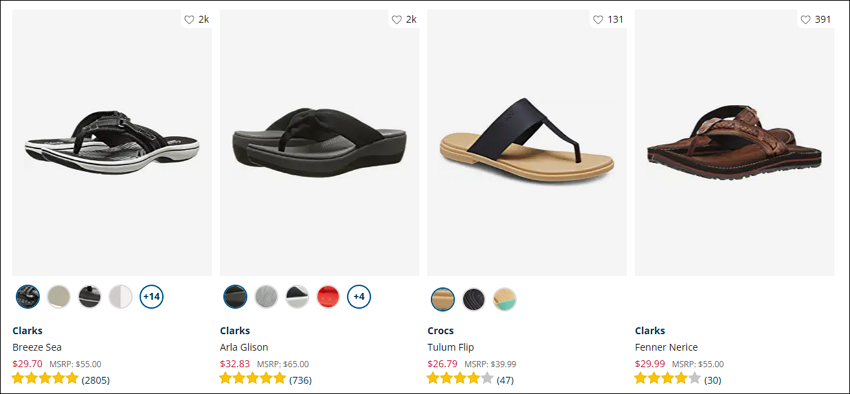Expand +14 more colors for Breeze Sea
Image resolution: width=850 pixels, height=394 pixels.
tap(152, 296)
